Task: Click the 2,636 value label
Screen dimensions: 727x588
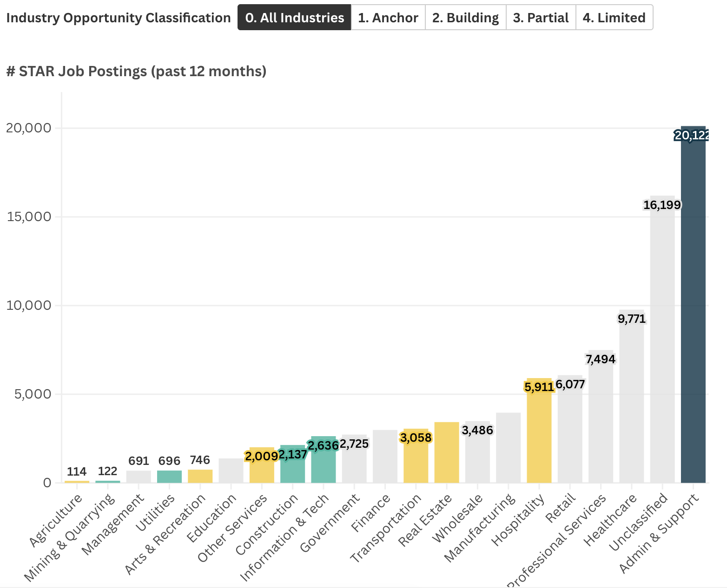Action: (x=324, y=445)
